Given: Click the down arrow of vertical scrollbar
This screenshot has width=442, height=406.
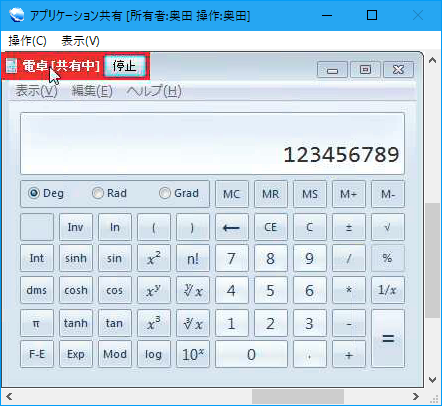Looking at the screenshot, I should click(x=433, y=380).
